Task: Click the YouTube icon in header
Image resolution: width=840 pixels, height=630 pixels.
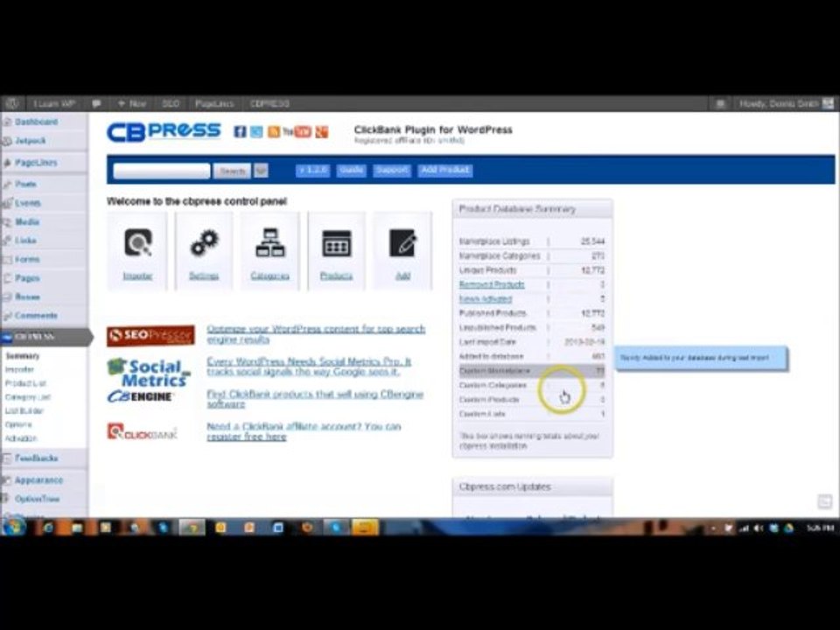Action: point(297,131)
